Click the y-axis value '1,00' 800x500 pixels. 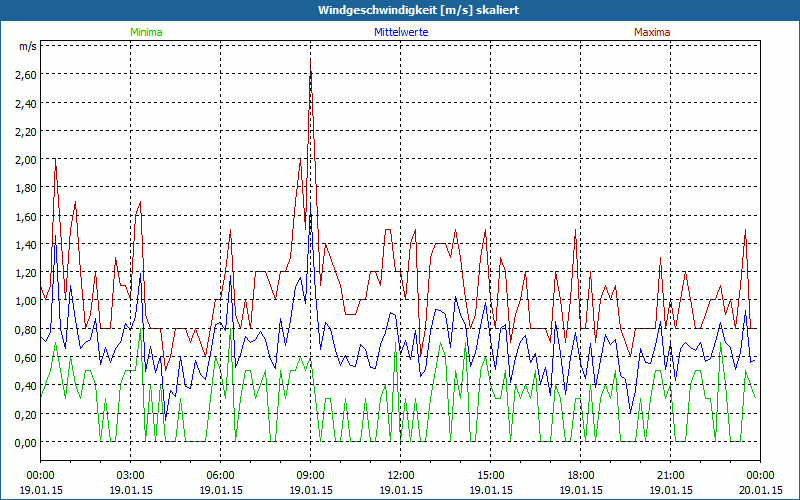(x=27, y=301)
